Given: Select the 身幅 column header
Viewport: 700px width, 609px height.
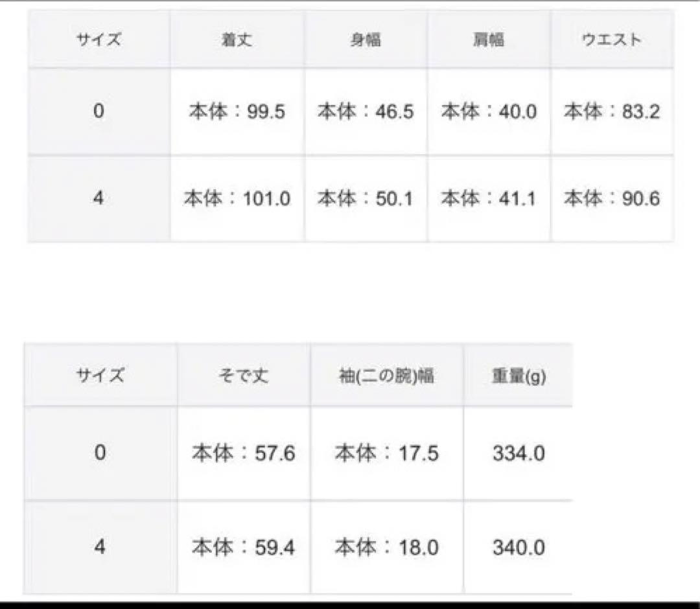Looking at the screenshot, I should pyautogui.click(x=366, y=40).
